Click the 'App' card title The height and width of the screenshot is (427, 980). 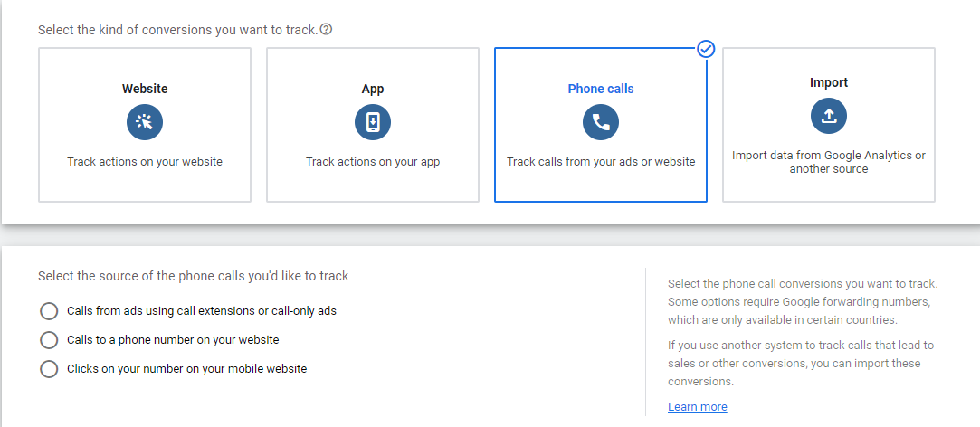point(373,89)
